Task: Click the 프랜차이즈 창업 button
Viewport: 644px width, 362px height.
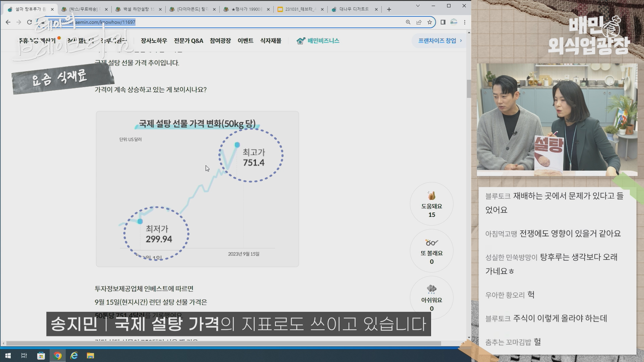Action: click(x=440, y=41)
